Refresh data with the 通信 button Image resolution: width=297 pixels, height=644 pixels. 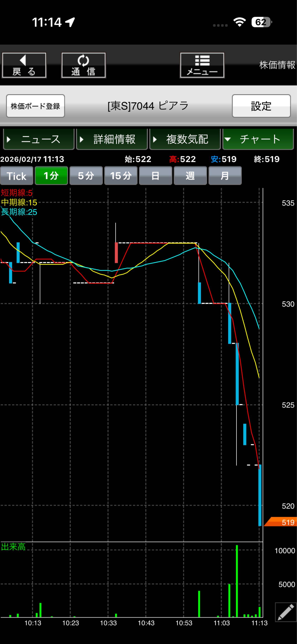(x=84, y=65)
